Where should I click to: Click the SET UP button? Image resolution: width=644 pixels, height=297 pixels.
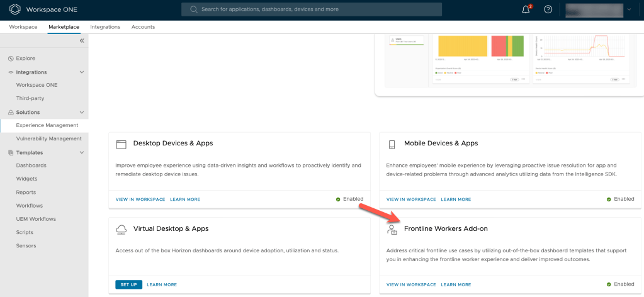(128, 284)
